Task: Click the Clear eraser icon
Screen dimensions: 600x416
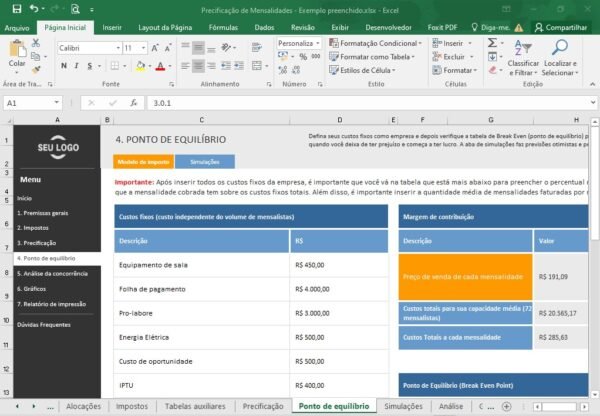Action: click(492, 70)
